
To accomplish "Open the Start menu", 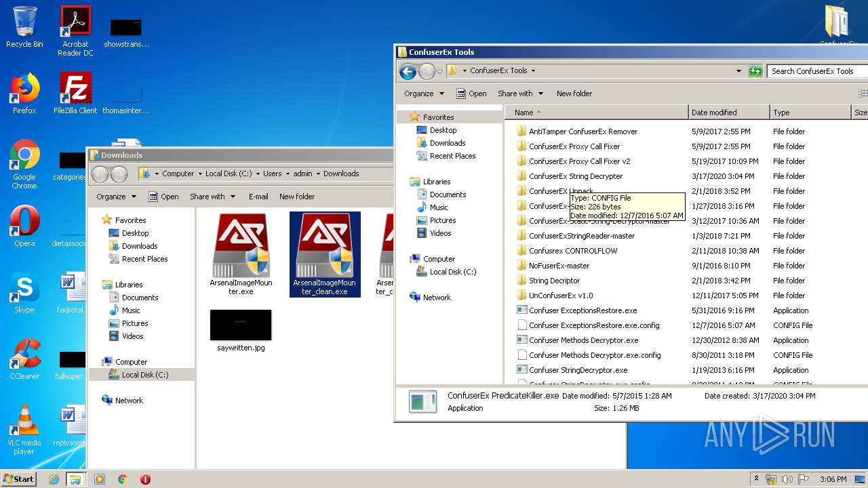I will pyautogui.click(x=19, y=479).
